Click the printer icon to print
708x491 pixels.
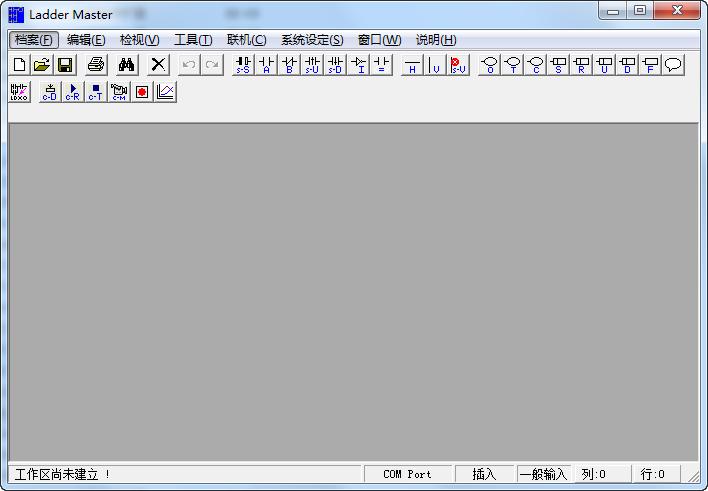[x=96, y=65]
